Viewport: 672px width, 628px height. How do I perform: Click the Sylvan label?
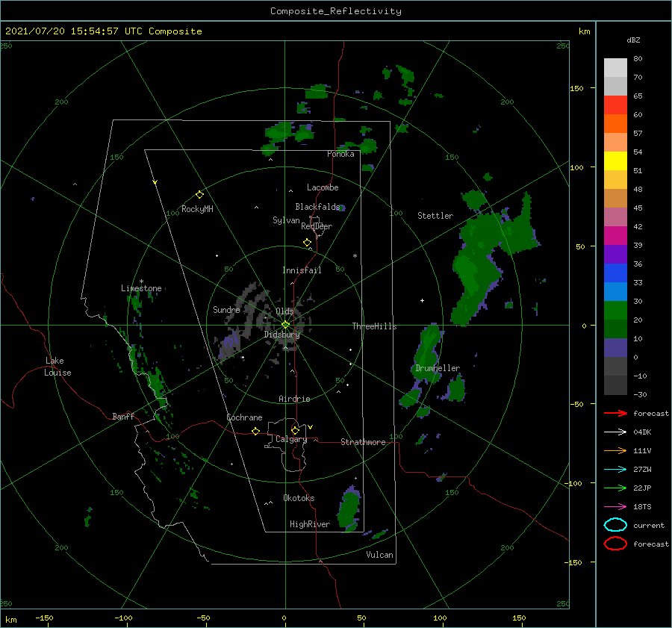pyautogui.click(x=286, y=220)
